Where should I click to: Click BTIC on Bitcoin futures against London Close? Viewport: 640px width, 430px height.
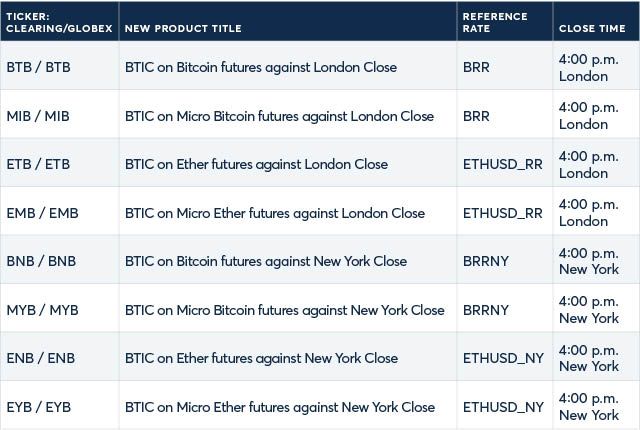coord(261,67)
